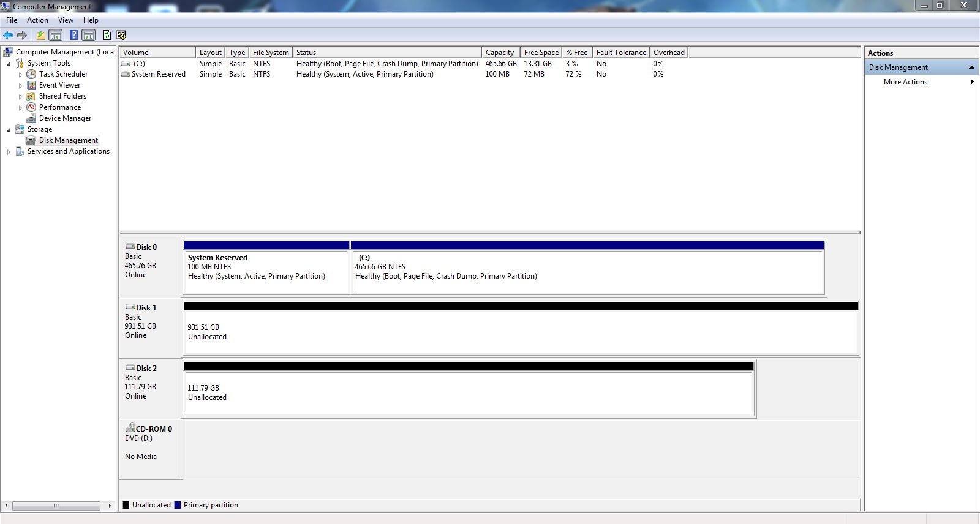
Task: Expand the Event Viewer node arrow
Action: (x=20, y=86)
